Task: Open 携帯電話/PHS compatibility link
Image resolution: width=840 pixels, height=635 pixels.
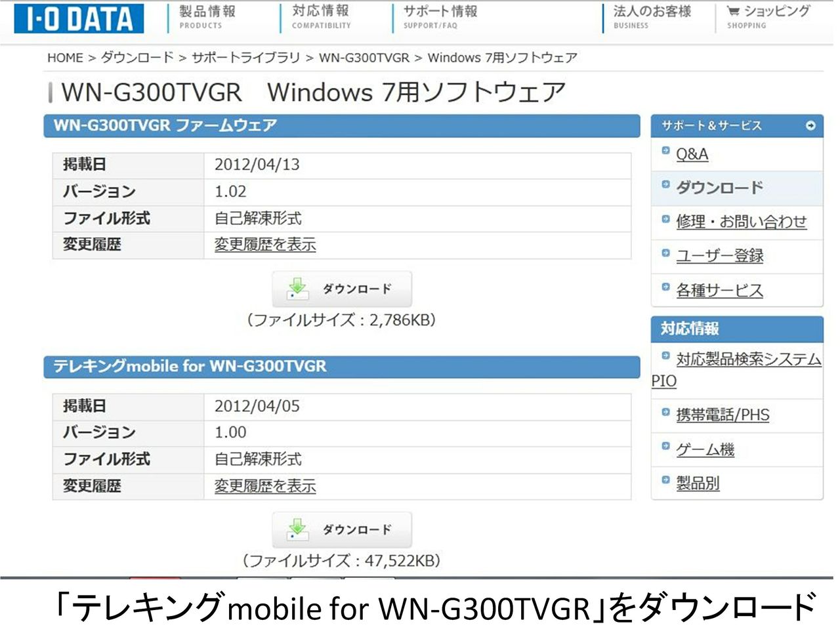Action: 723,415
